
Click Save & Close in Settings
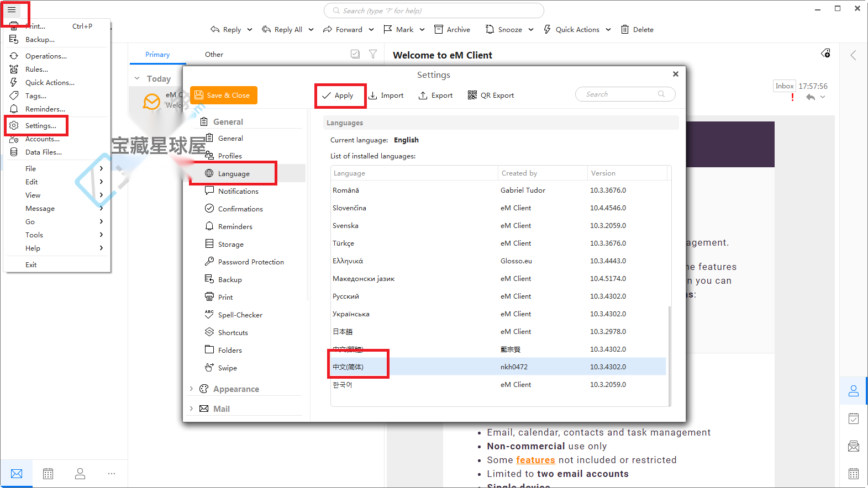[x=224, y=95]
